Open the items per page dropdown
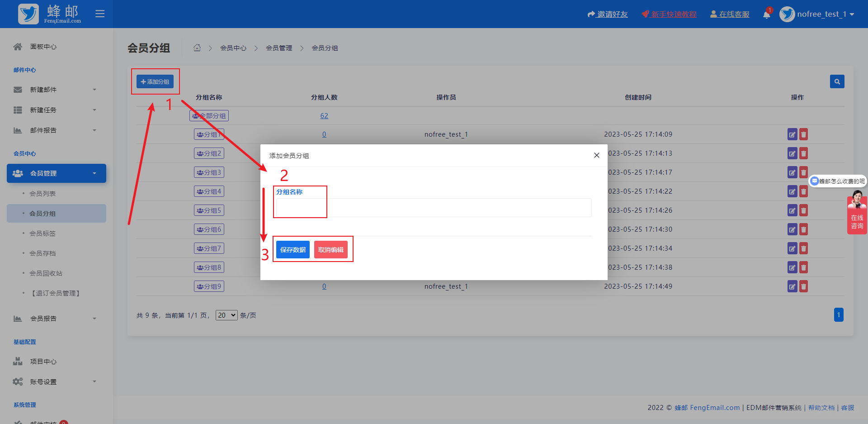This screenshot has width=868, height=424. (226, 315)
